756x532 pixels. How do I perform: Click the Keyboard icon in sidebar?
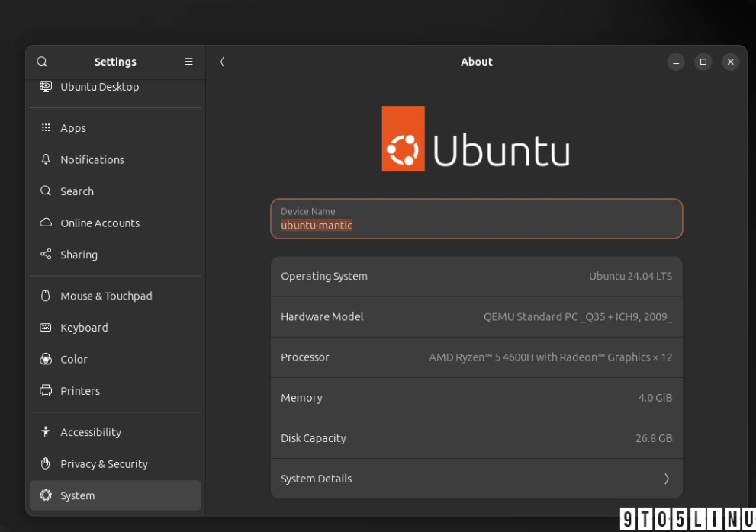46,328
